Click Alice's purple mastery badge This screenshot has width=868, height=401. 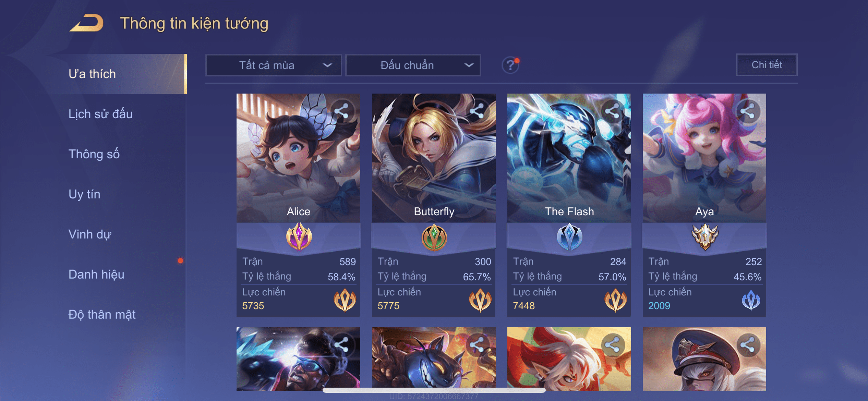(299, 236)
